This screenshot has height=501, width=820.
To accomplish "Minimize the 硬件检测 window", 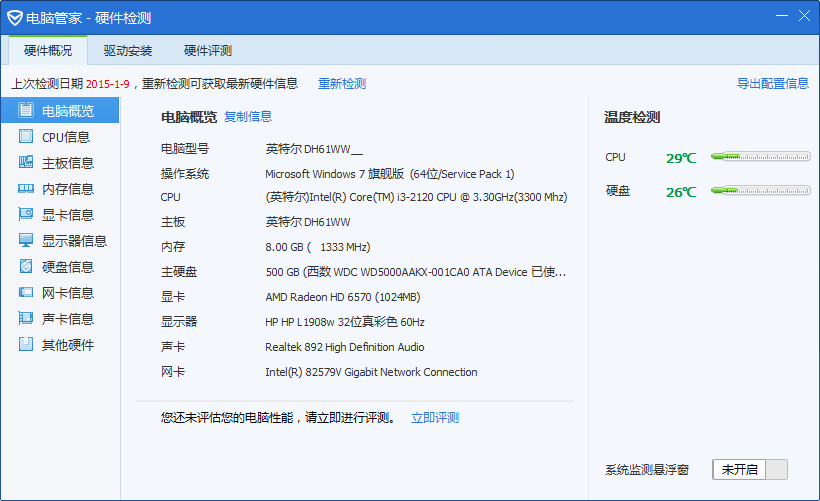I will (x=781, y=16).
